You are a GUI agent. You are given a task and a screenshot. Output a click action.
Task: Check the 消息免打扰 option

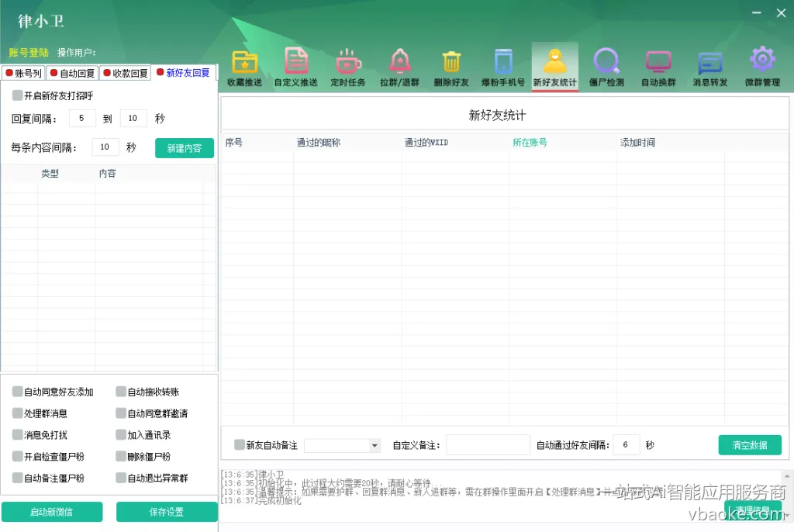point(18,435)
